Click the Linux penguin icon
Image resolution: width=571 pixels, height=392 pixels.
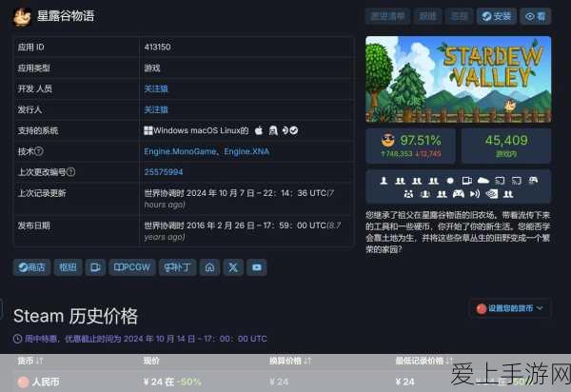pos(273,130)
